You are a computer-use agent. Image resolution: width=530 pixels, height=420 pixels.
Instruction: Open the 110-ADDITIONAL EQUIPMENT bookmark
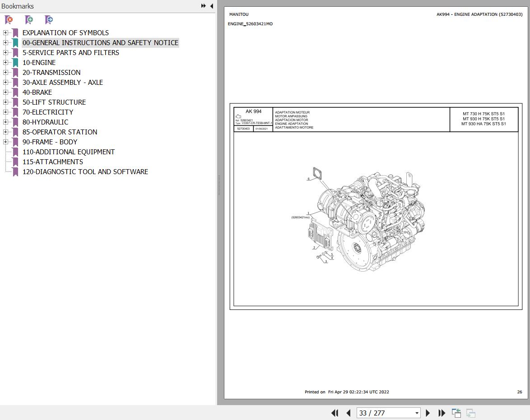[x=69, y=152]
